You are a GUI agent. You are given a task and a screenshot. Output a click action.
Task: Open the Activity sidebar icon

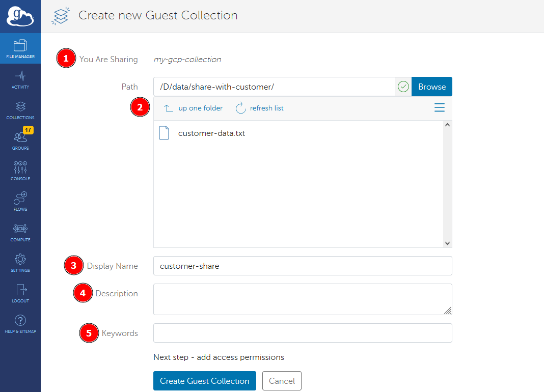[x=20, y=79]
